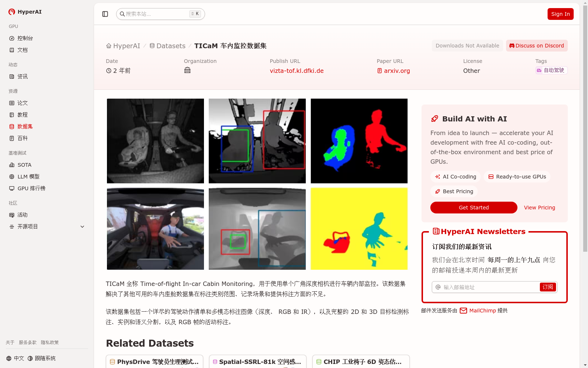Click the Datasets breadcrumb database icon
Screen dimensions: 588x368
[x=152, y=46]
